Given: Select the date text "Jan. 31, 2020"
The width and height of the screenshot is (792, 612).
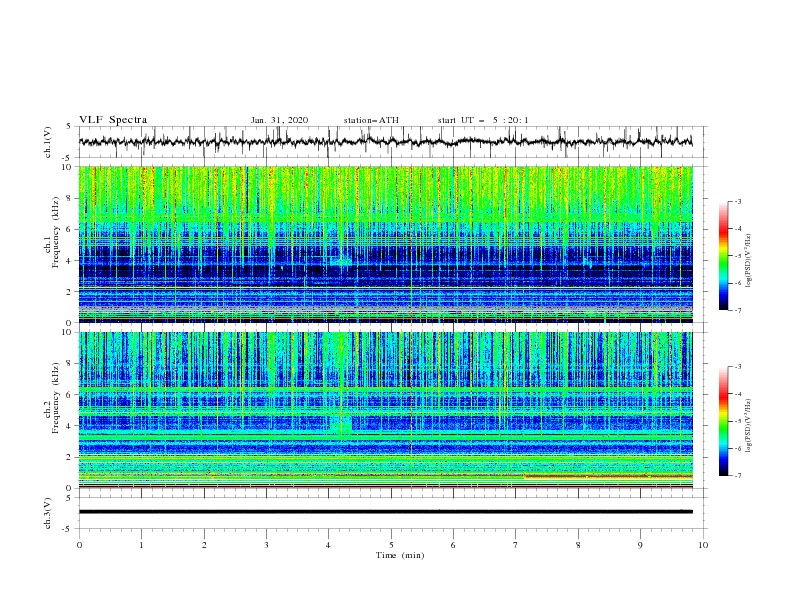Looking at the screenshot, I should tap(279, 120).
